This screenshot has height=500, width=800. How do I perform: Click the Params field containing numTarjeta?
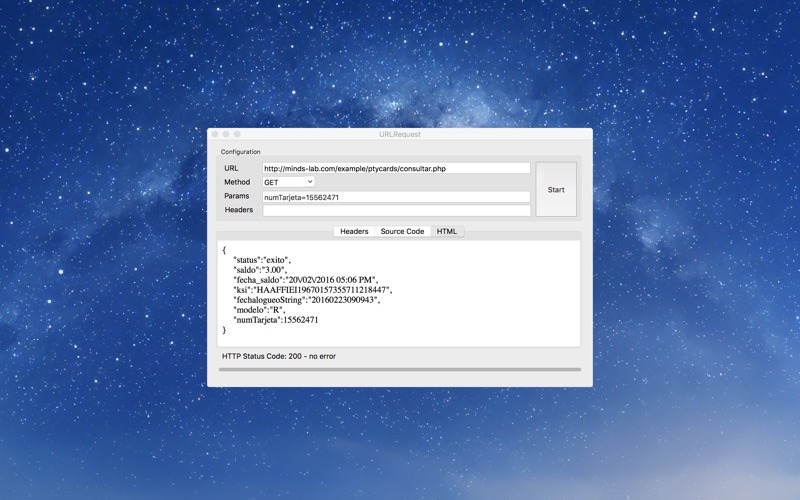[x=396, y=197]
